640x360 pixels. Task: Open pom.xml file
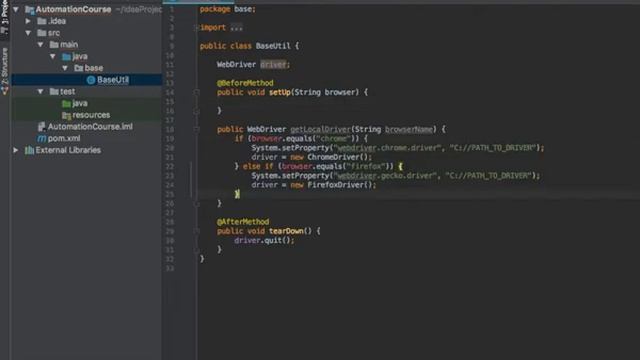[64, 138]
